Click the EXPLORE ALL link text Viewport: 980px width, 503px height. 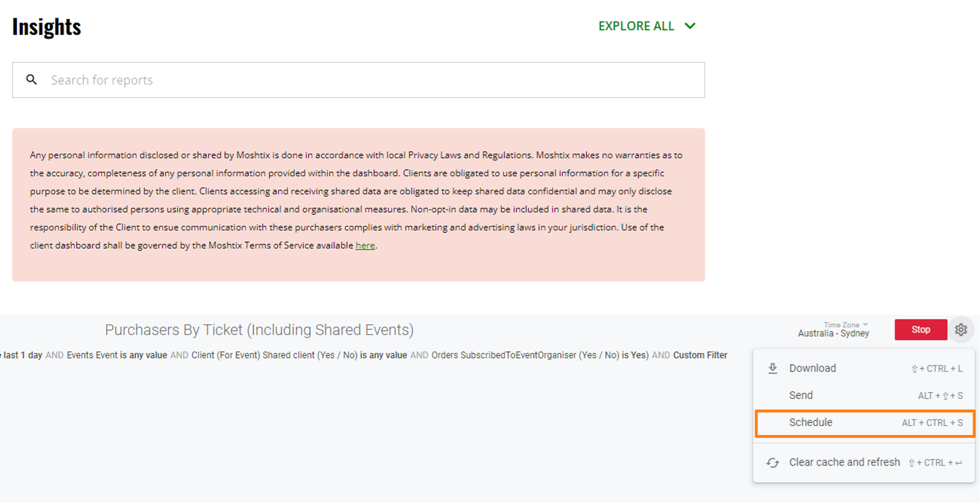636,26
